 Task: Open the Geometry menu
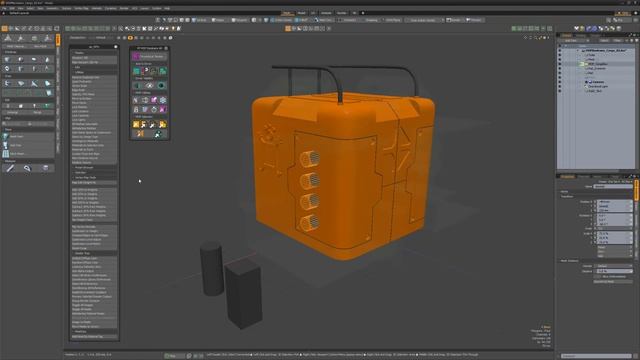click(52, 8)
